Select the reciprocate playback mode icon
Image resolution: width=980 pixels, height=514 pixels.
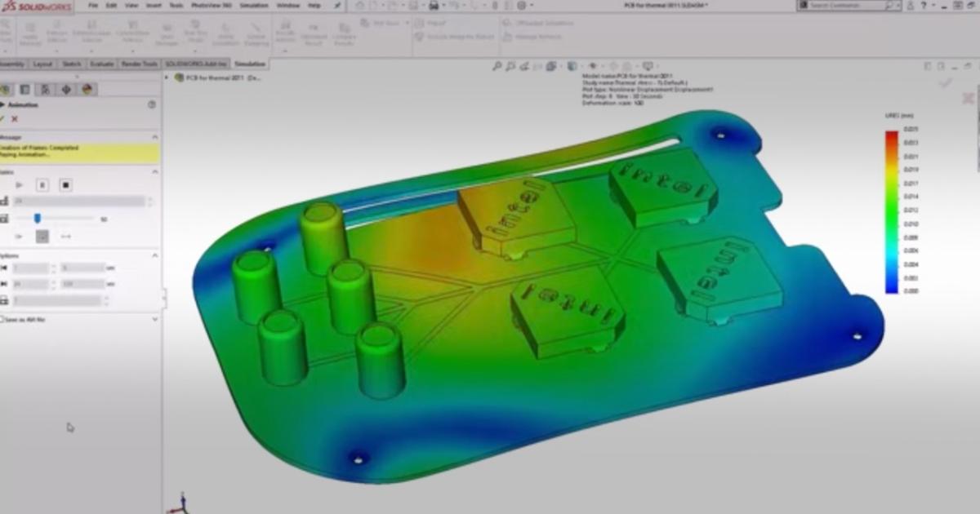[66, 236]
